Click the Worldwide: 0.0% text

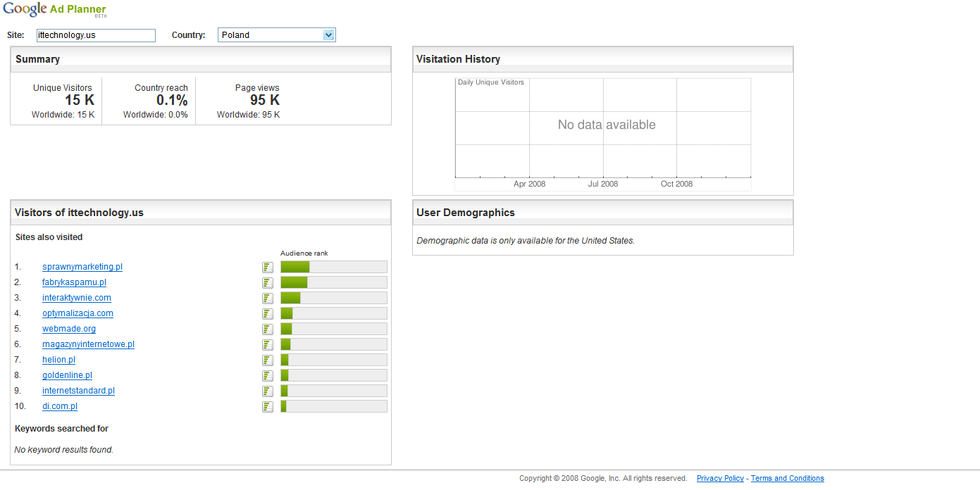click(156, 115)
